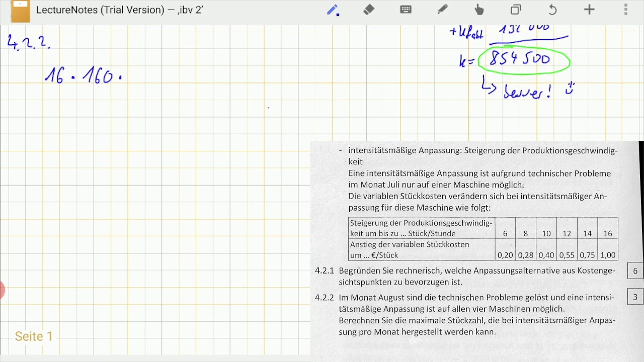Select the blue pencil drawing tool

(333, 10)
